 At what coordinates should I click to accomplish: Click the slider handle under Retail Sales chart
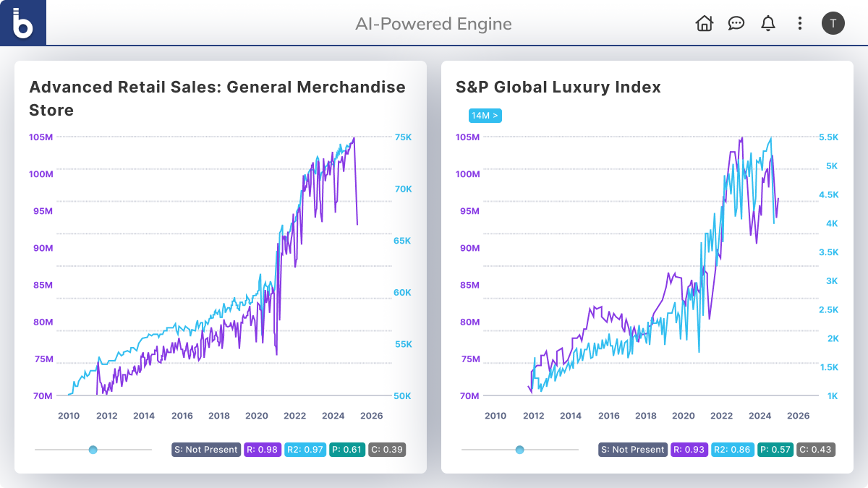(x=93, y=450)
